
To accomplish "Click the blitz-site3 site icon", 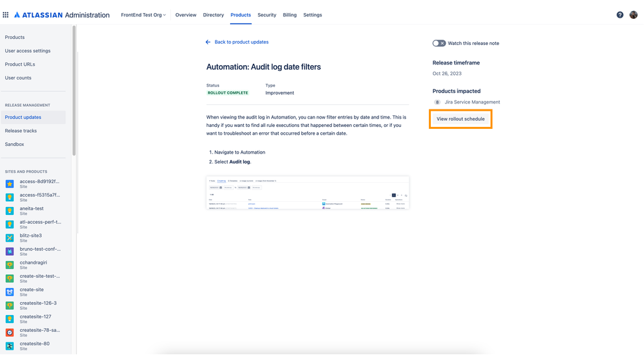I will pos(9,238).
